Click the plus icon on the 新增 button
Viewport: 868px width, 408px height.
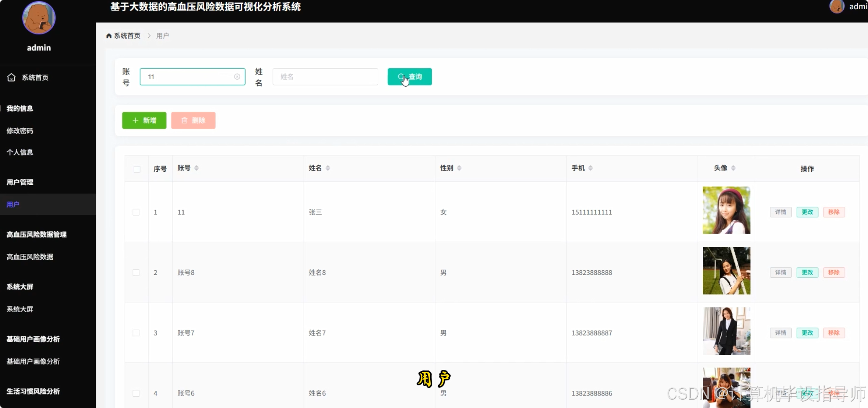pyautogui.click(x=135, y=120)
